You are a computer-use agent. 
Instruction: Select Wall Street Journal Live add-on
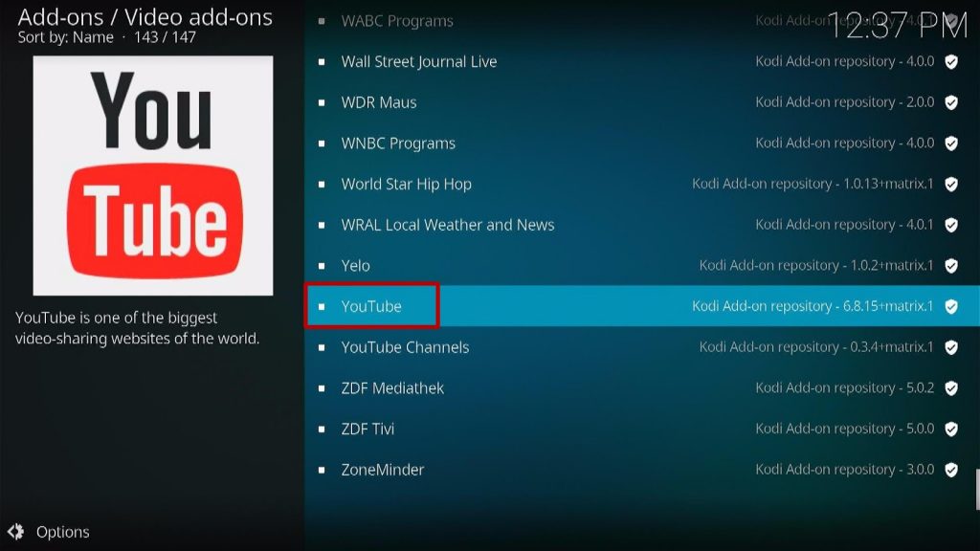point(642,62)
